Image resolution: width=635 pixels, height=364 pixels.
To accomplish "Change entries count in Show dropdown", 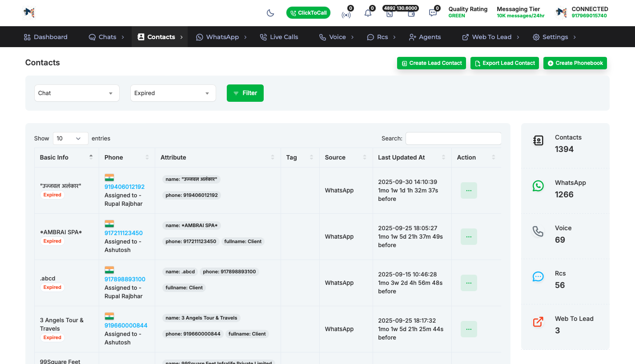I will 70,138.
